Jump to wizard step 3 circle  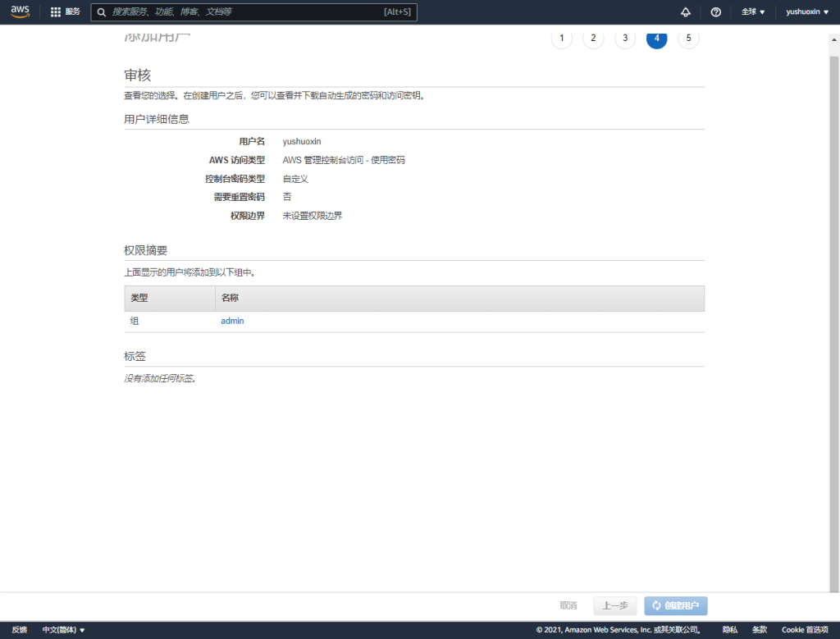point(625,39)
